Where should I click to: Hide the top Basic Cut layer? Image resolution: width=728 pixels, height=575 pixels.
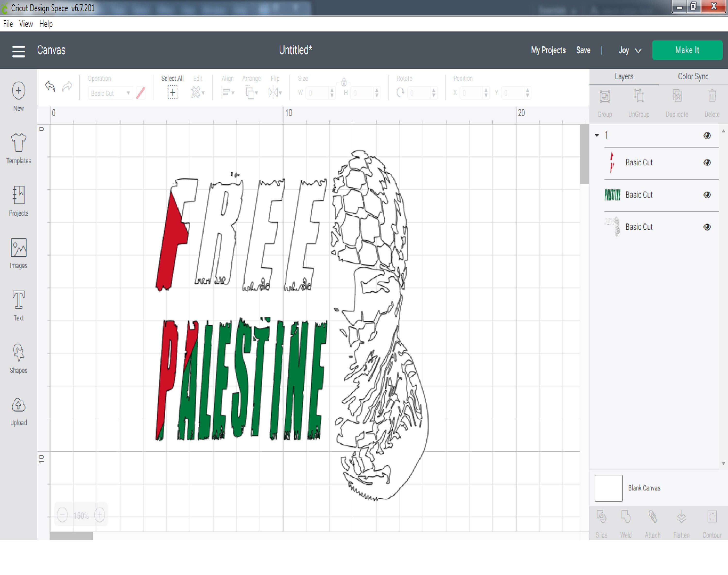pyautogui.click(x=707, y=162)
